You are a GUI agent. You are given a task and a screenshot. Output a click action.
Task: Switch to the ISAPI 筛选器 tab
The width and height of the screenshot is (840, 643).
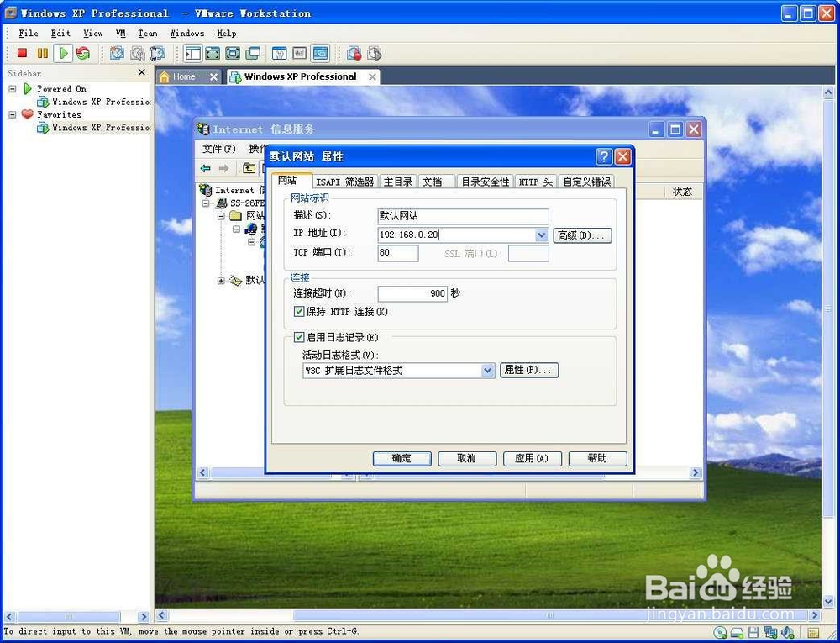point(344,182)
